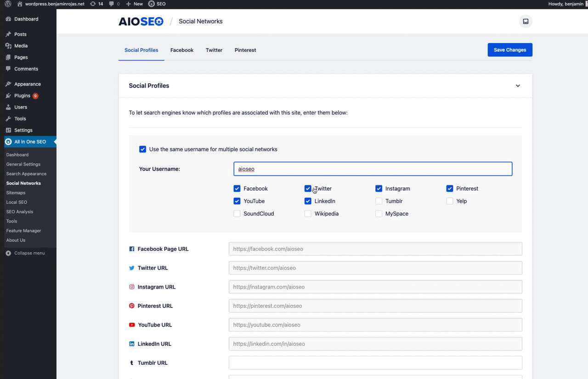The height and width of the screenshot is (379, 588).
Task: Click the Tumblr URL input field
Action: pos(375,362)
